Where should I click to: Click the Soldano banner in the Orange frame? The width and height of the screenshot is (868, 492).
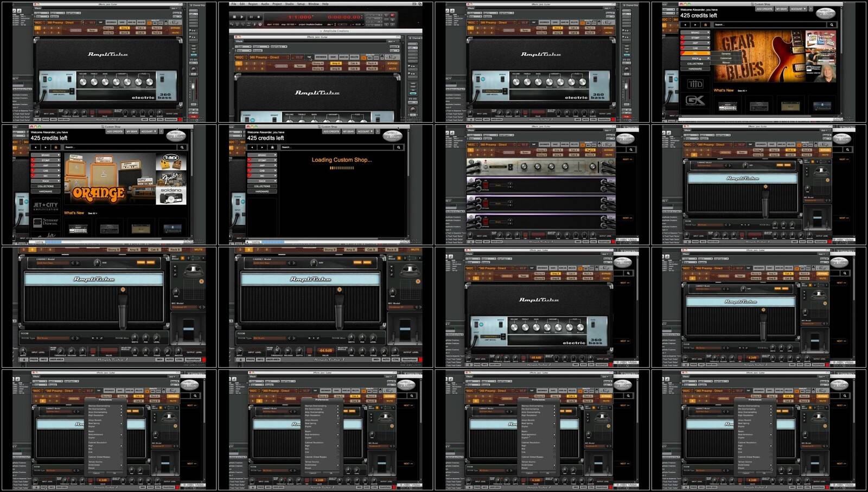pyautogui.click(x=171, y=195)
